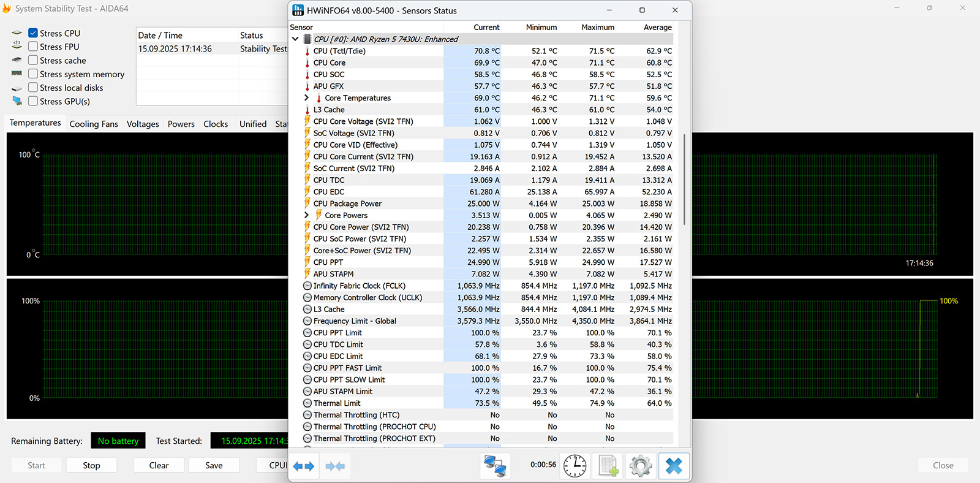The width and height of the screenshot is (980, 483).
Task: Click the HWiNFO vertical scrollbar thumb
Action: [684, 179]
